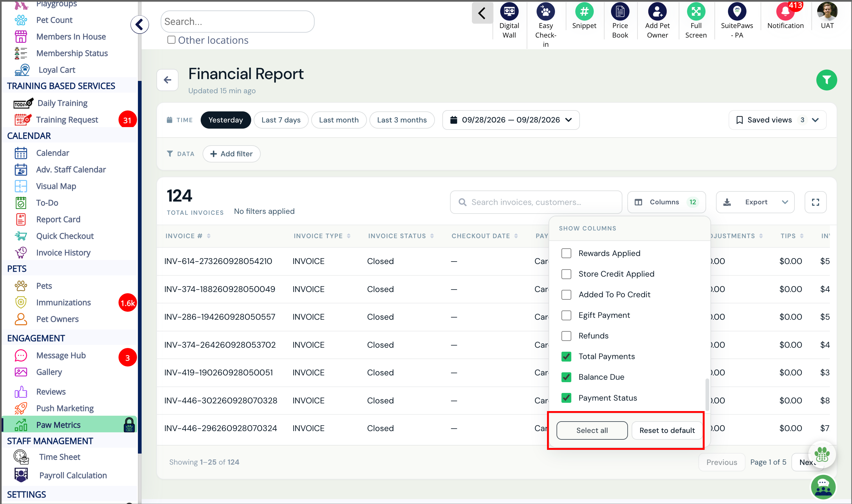Screen dimensions: 852x504
Task: Toggle the Egift Payment checkbox
Action: (x=566, y=315)
